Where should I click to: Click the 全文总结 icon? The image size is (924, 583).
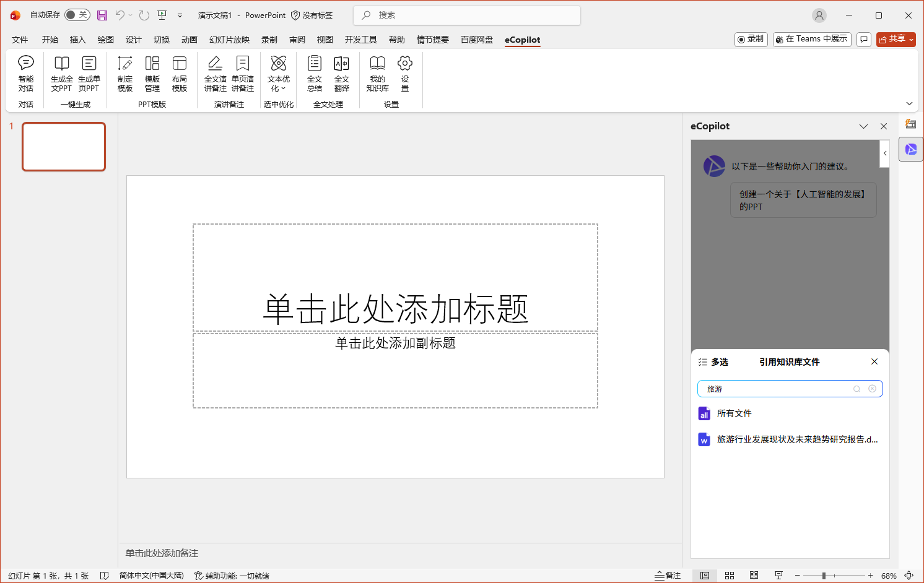point(315,73)
